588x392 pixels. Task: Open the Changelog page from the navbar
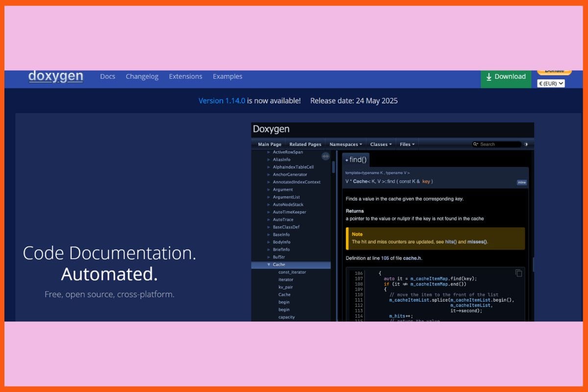[142, 76]
